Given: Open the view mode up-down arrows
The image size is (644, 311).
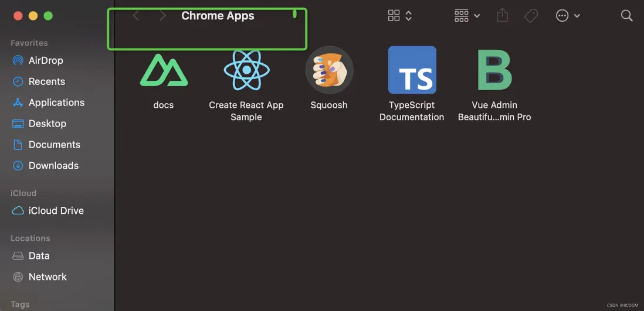Looking at the screenshot, I should click(408, 16).
